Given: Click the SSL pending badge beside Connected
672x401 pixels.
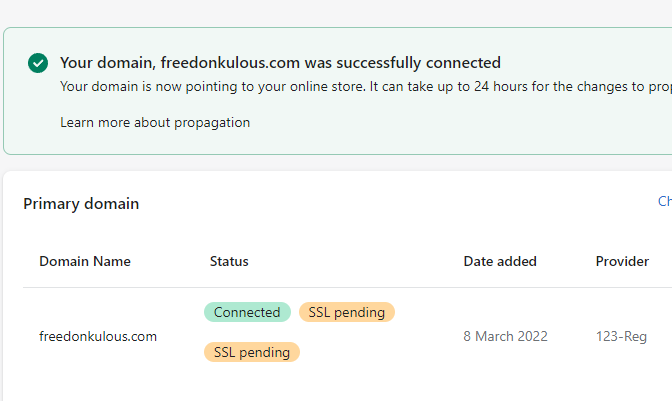Looking at the screenshot, I should click(x=347, y=312).
